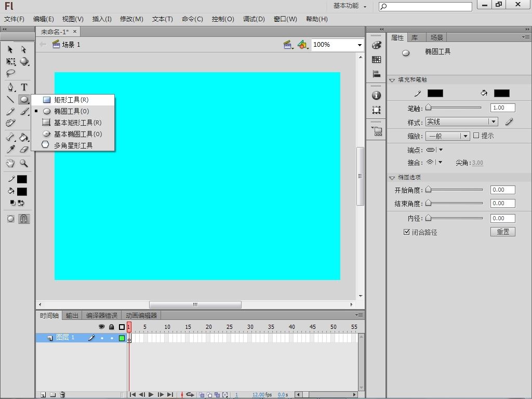Select the Hand tool
Image resolution: width=532 pixels, height=399 pixels.
(10, 163)
